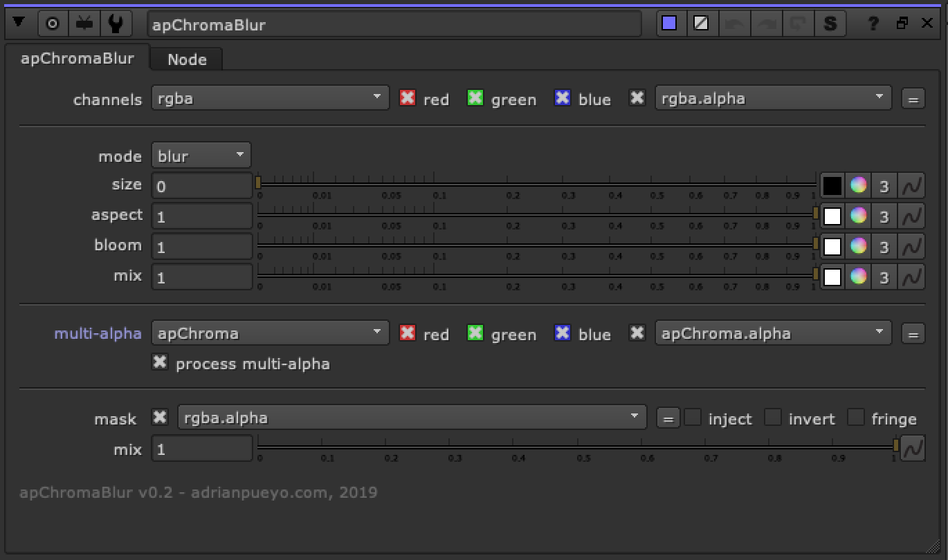The width and height of the screenshot is (948, 560).
Task: Open the mode dropdown set to blur
Action: pyautogui.click(x=201, y=155)
